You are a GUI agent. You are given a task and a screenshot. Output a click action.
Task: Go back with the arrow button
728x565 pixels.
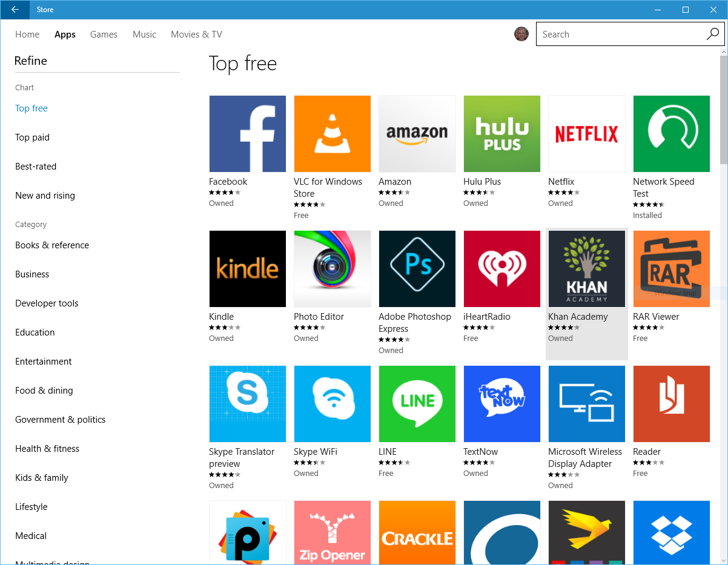pyautogui.click(x=15, y=10)
